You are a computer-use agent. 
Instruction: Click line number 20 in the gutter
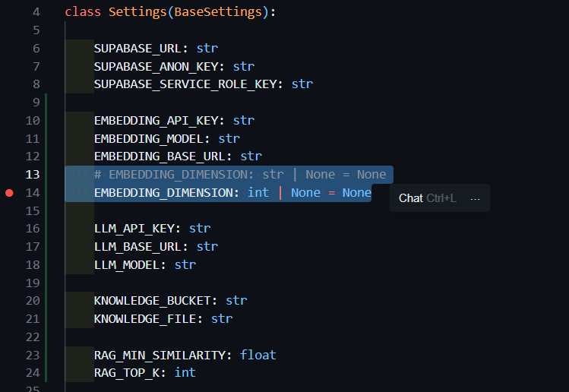pyautogui.click(x=33, y=301)
